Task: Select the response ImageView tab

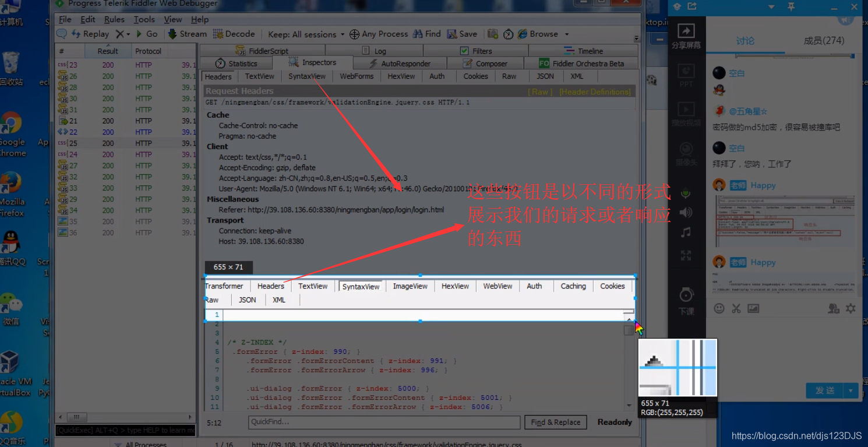Action: click(410, 286)
